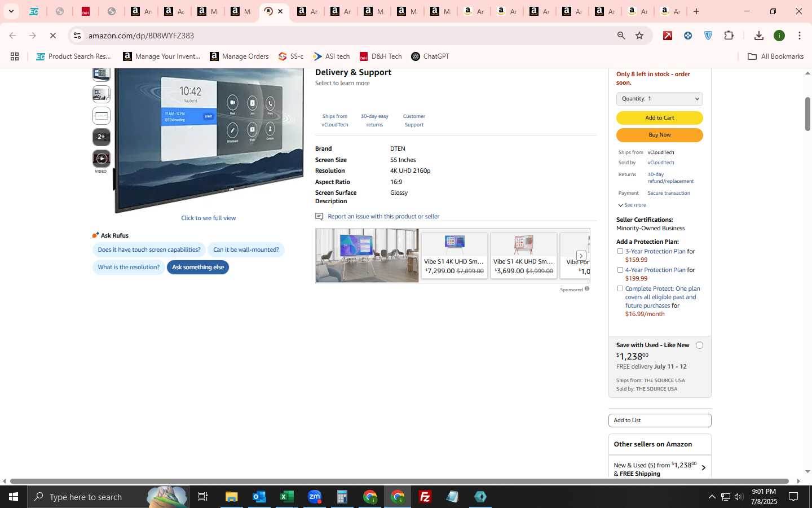Image resolution: width=812 pixels, height=508 pixels.
Task: Click the Add to Cart button
Action: click(x=660, y=118)
